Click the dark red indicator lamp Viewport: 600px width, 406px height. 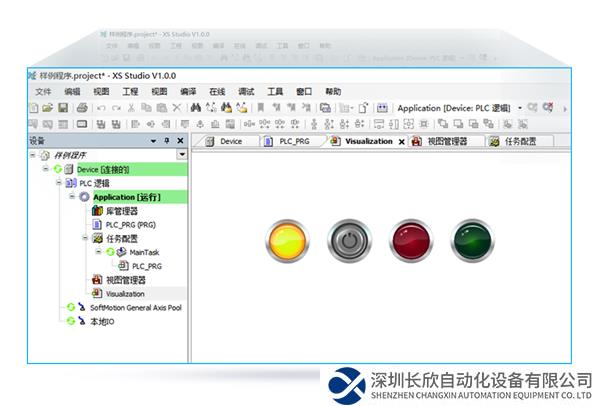tap(411, 241)
